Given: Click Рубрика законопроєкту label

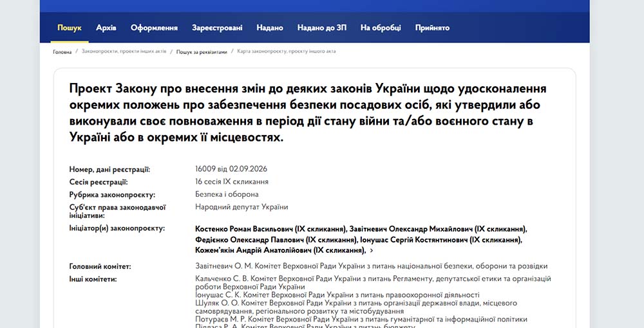Looking at the screenshot, I should 112,195.
